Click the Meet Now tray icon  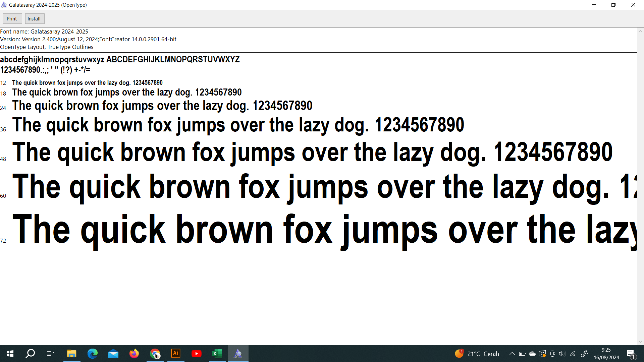point(552,354)
